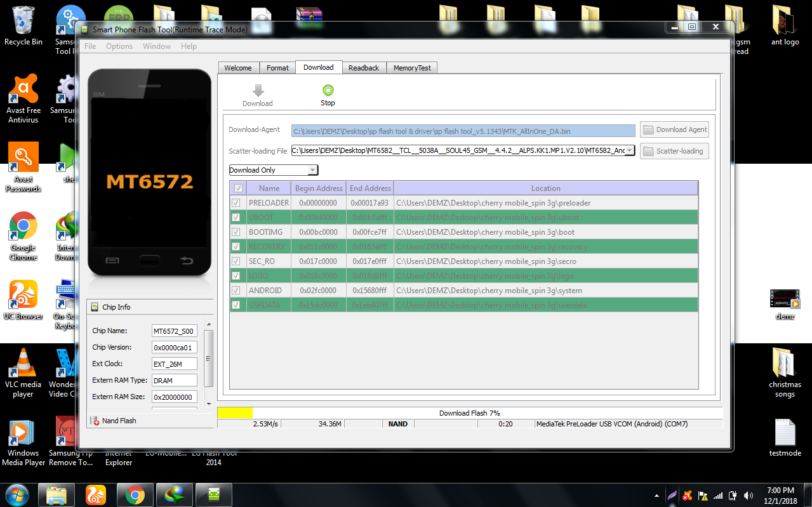
Task: Open Recycle Bin on desktop
Action: pos(23,25)
